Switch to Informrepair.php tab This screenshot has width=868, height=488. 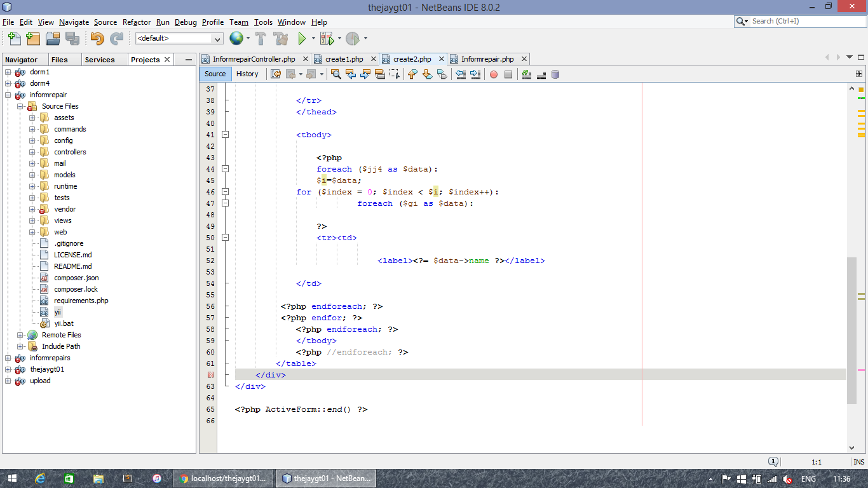pyautogui.click(x=487, y=59)
